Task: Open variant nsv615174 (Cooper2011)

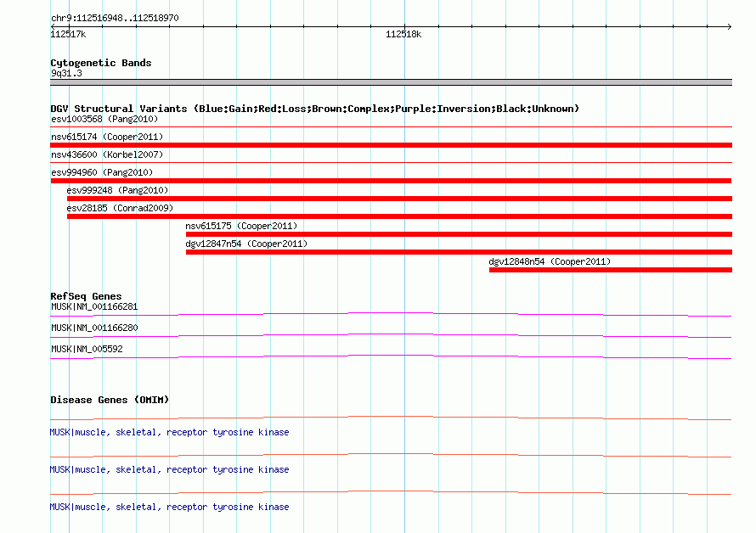Action: pos(107,137)
